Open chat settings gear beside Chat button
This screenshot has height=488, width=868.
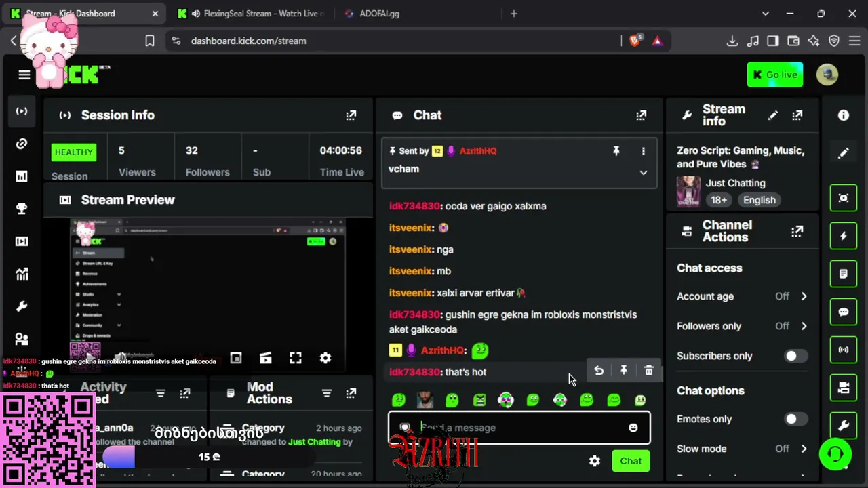tap(595, 461)
